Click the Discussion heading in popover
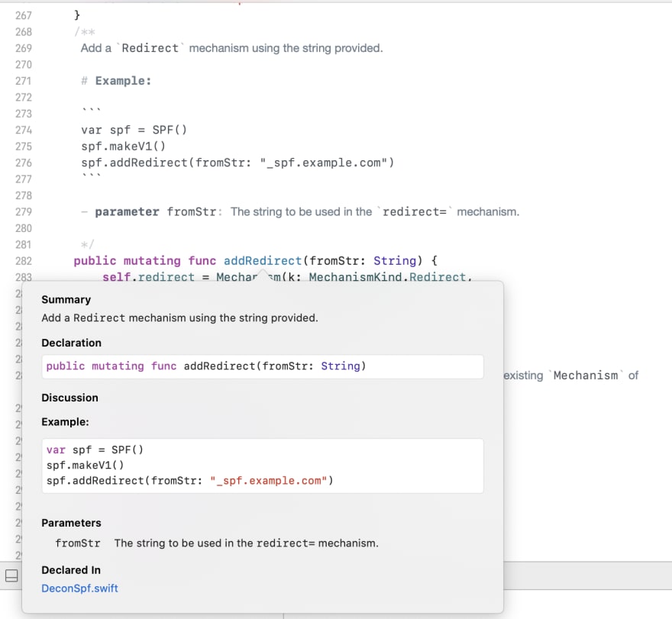 click(x=69, y=398)
